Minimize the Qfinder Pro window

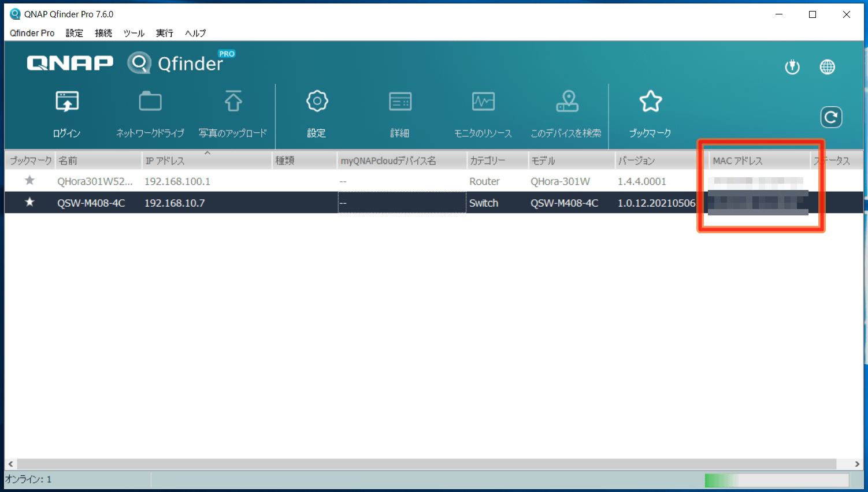[779, 14]
